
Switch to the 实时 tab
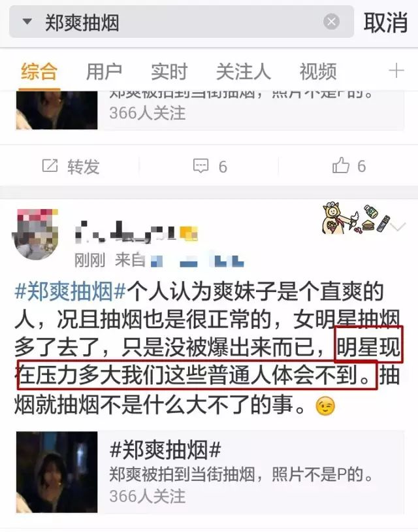pyautogui.click(x=169, y=72)
